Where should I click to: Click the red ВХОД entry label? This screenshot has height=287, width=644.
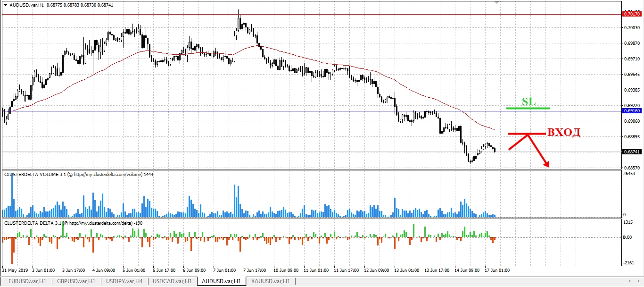563,133
